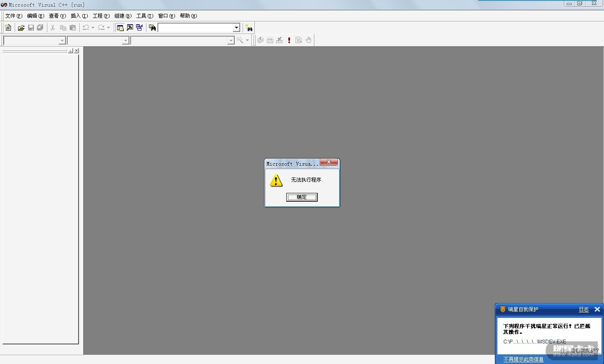Click the Open file folder icon

coord(21,28)
